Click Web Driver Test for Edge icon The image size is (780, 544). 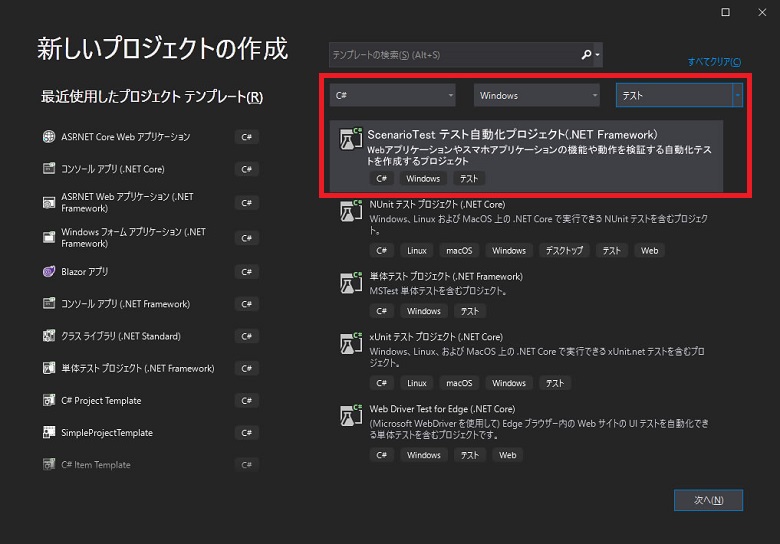tap(351, 415)
